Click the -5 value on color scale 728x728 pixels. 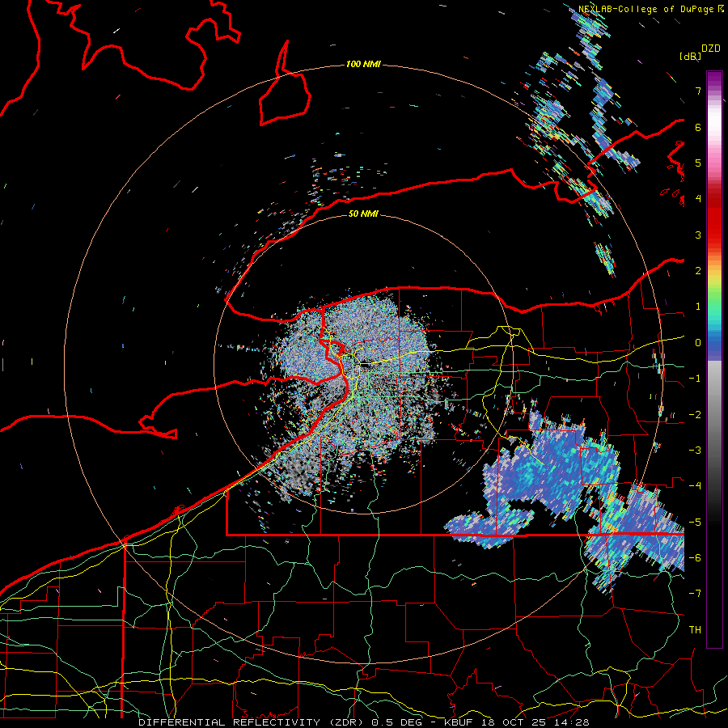tap(695, 522)
